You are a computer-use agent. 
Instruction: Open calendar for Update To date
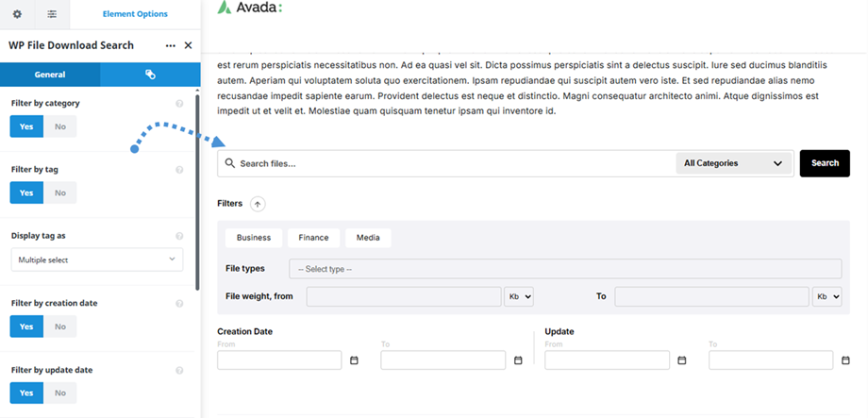pyautogui.click(x=846, y=359)
